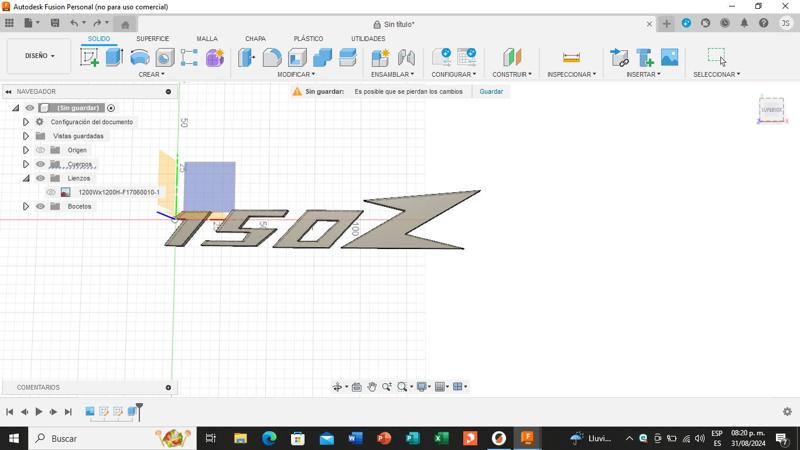Open the CONSTRUIR dropdown menu
This screenshot has height=450, width=800.
pyautogui.click(x=512, y=74)
